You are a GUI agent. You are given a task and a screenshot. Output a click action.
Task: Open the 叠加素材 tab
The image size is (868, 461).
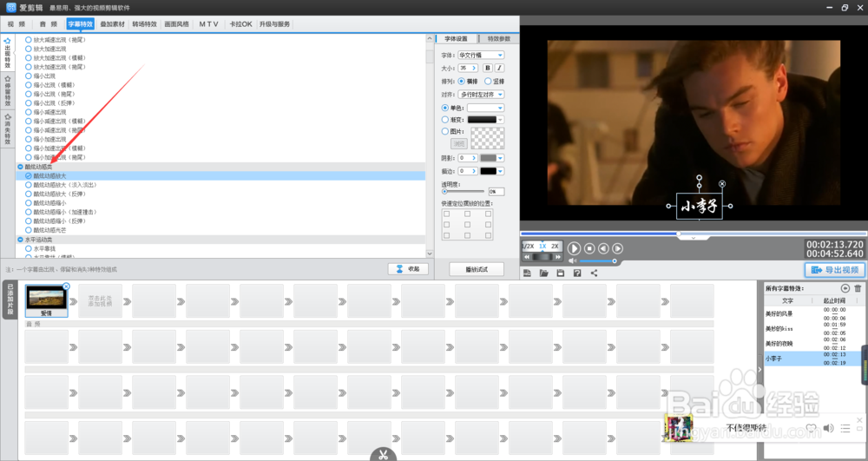pos(112,24)
